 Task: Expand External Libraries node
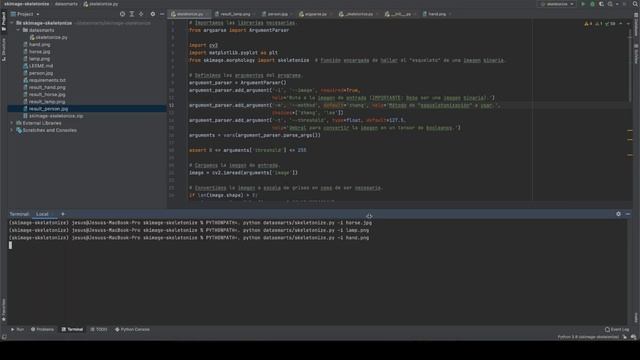[12, 123]
